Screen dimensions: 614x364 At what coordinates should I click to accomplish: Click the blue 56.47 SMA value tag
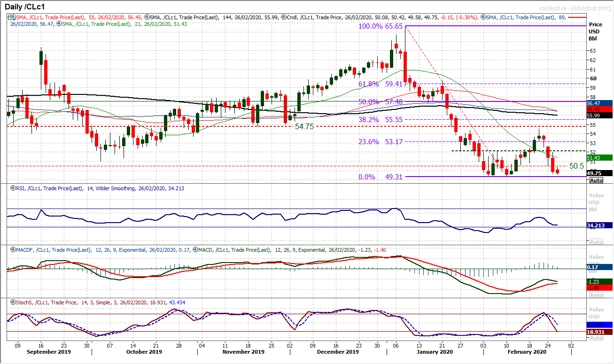pos(599,103)
